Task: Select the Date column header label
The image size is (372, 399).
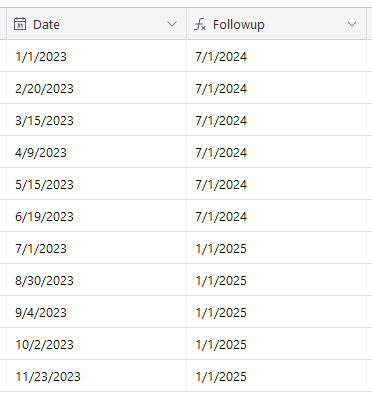Action: coord(46,25)
